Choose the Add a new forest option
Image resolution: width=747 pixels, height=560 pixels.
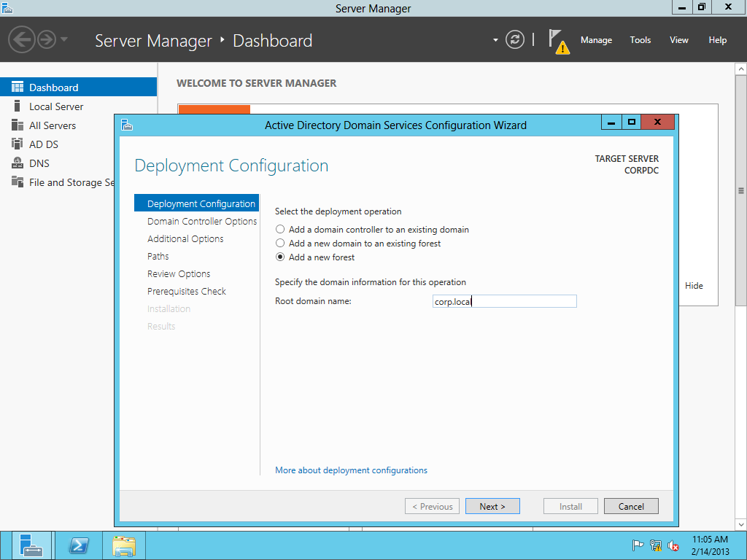tap(280, 257)
